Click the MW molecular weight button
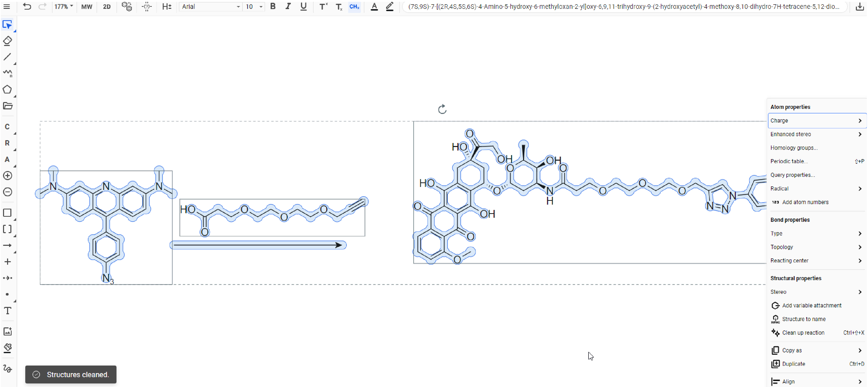The height and width of the screenshot is (387, 868). 87,6
